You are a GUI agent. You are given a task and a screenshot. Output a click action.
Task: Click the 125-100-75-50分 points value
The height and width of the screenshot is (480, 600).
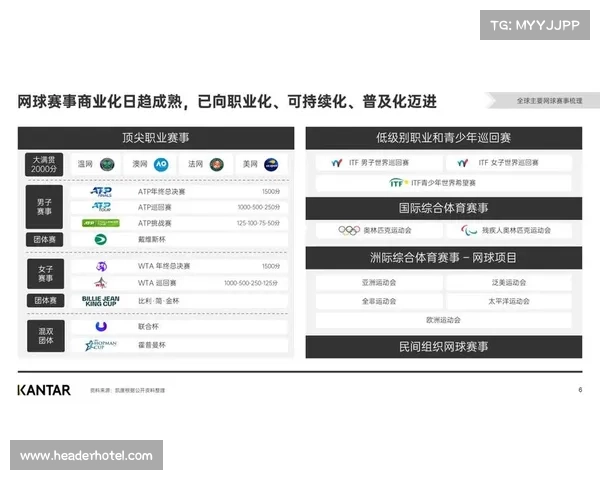point(258,223)
